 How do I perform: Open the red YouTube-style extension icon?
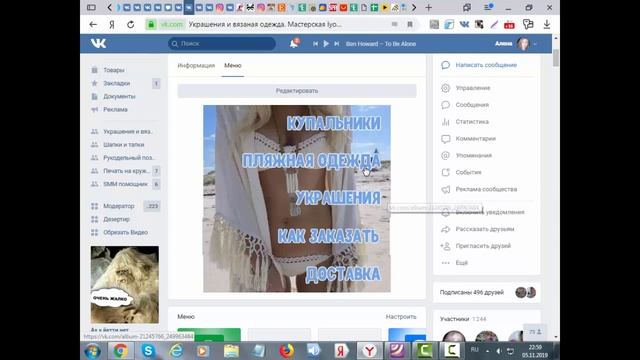click(x=509, y=25)
